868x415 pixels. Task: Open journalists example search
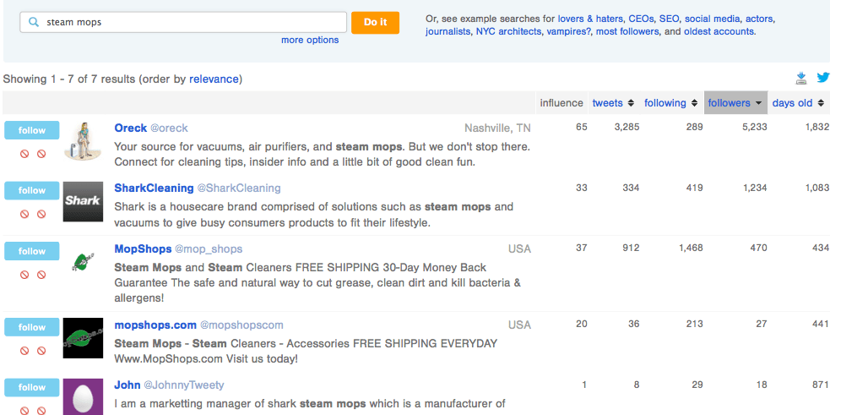pyautogui.click(x=448, y=31)
